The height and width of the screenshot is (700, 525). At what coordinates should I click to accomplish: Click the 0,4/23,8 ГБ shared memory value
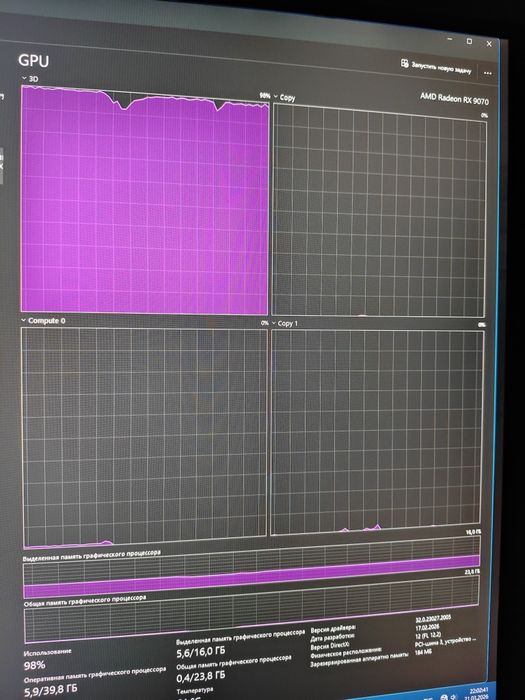tap(200, 677)
